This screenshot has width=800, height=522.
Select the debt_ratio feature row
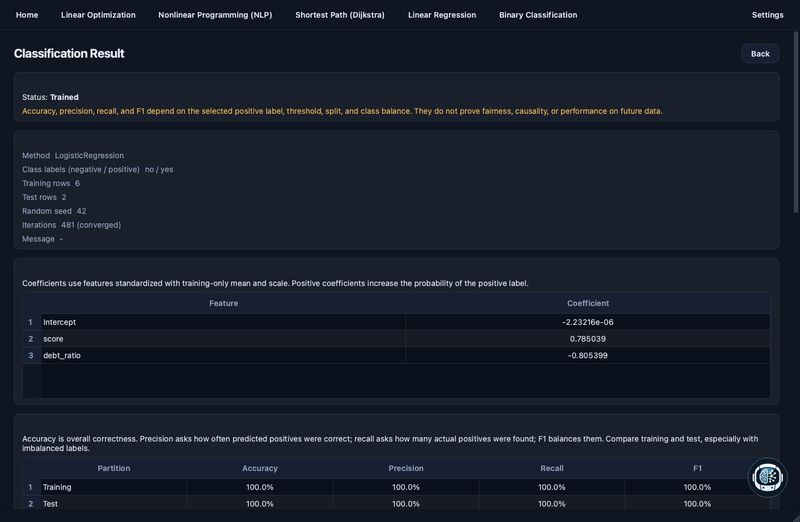[x=396, y=356]
